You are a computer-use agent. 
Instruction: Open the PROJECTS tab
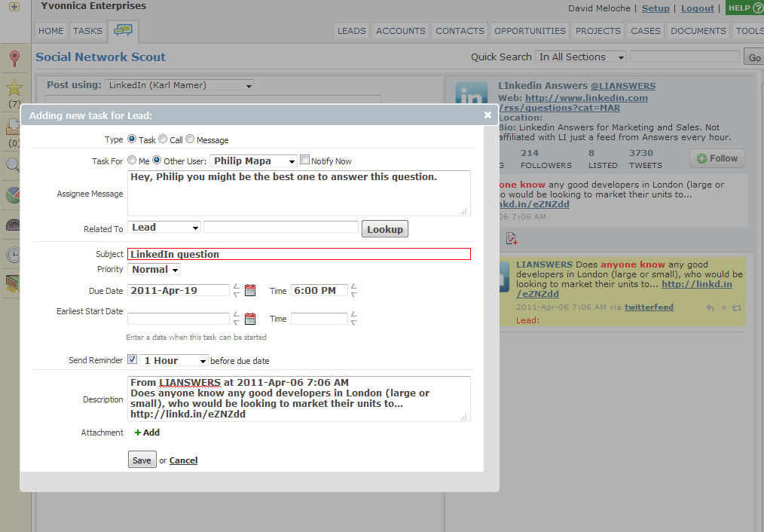click(x=597, y=31)
